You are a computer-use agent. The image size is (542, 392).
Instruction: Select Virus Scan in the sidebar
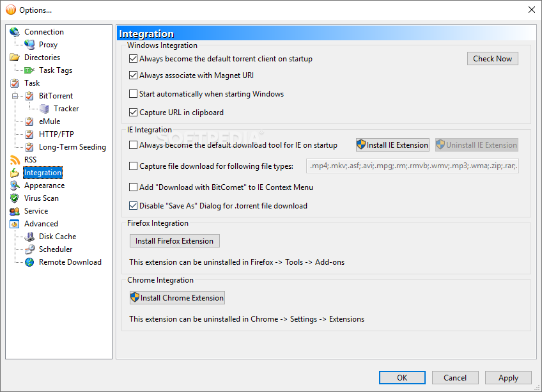click(x=41, y=198)
